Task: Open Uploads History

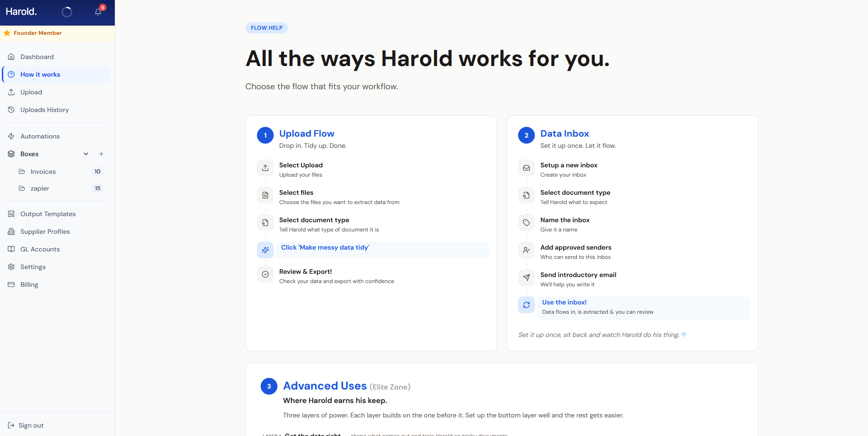Action: (x=56, y=110)
